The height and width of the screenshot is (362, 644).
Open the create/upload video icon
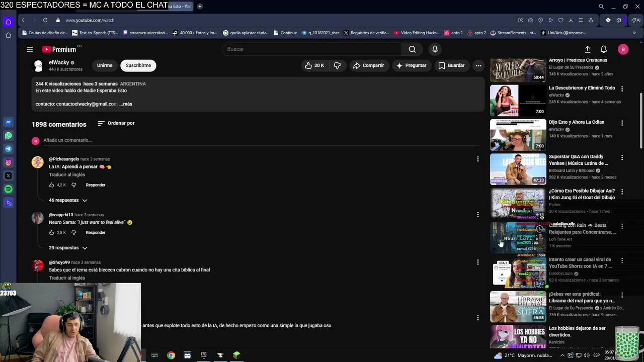point(587,49)
